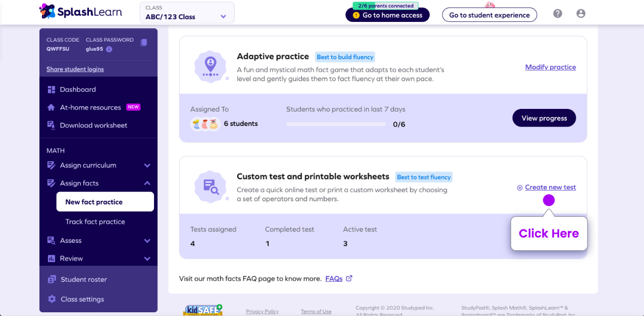Click the students practiced progress bar
The width and height of the screenshot is (644, 316).
point(336,124)
